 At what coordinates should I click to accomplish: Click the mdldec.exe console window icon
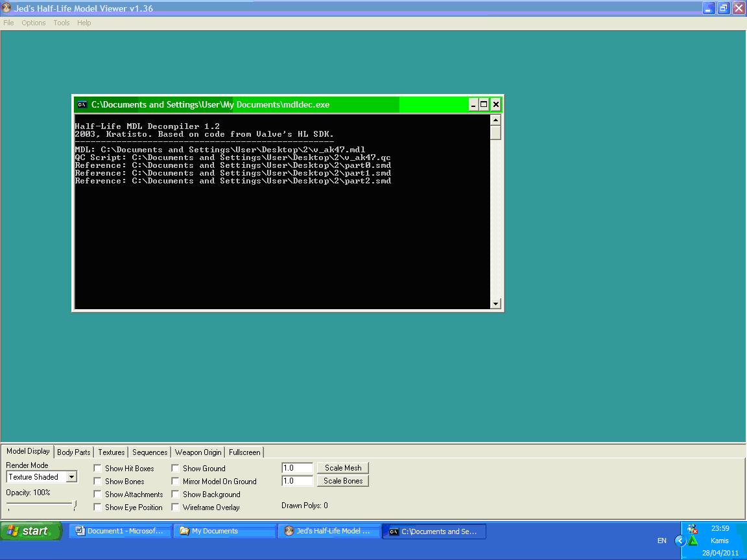coord(82,105)
